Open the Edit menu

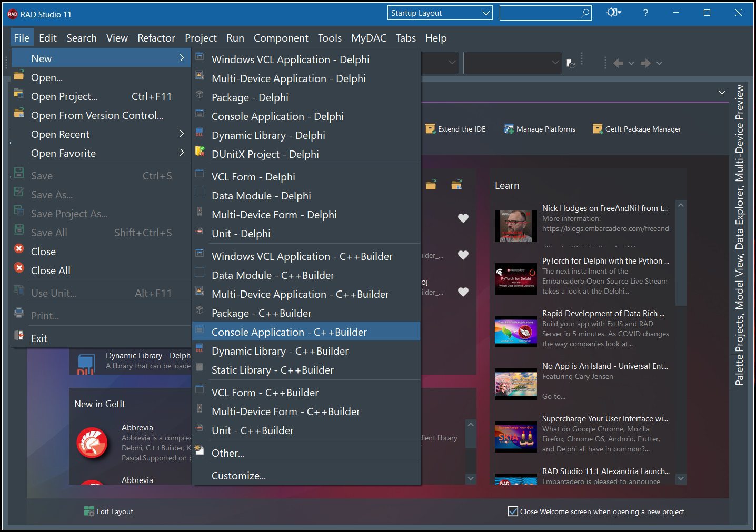click(48, 38)
